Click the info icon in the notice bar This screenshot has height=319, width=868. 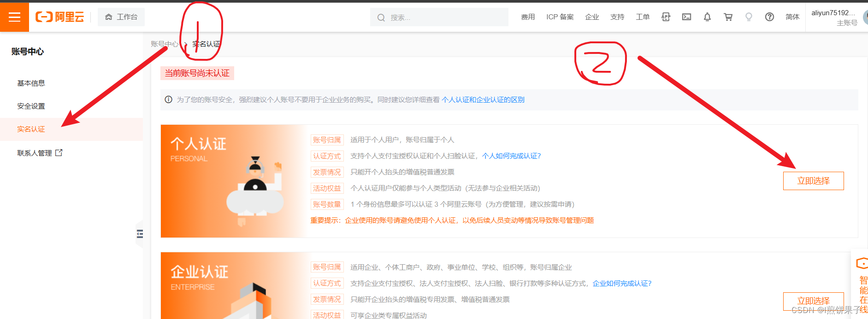click(168, 99)
